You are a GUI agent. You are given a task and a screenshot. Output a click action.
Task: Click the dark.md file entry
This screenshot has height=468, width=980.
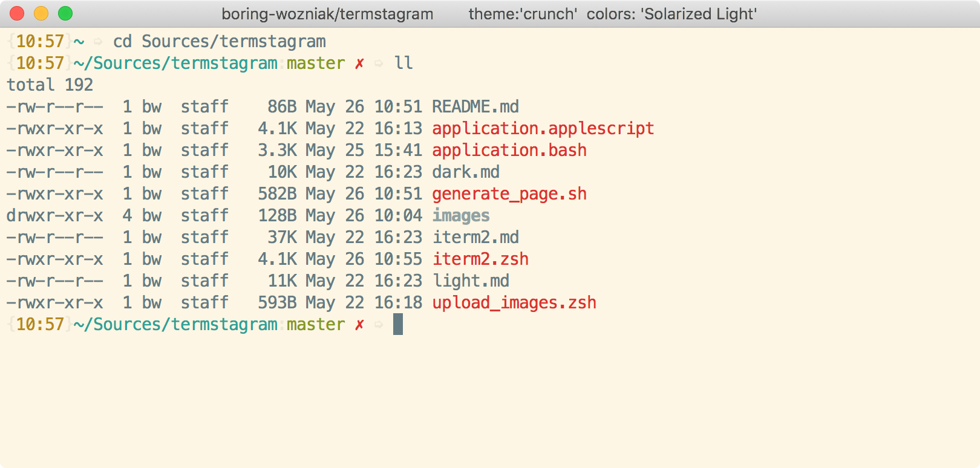click(x=466, y=172)
